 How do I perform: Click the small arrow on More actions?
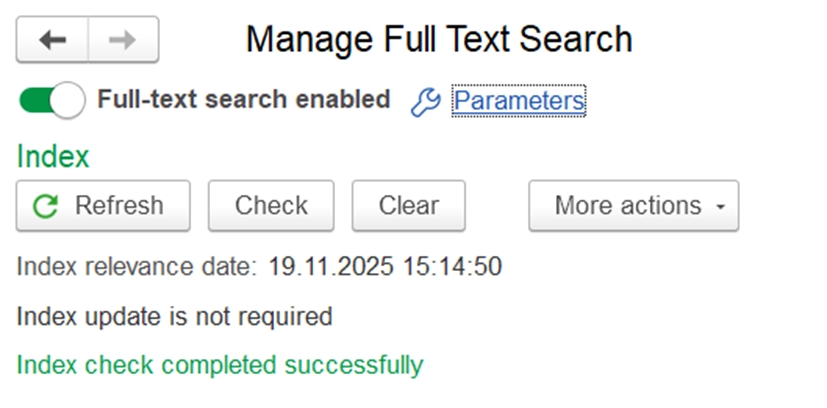720,207
